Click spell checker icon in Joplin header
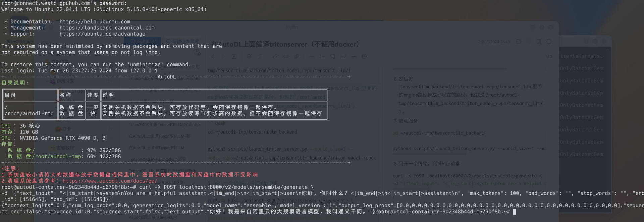 [x=518, y=42]
